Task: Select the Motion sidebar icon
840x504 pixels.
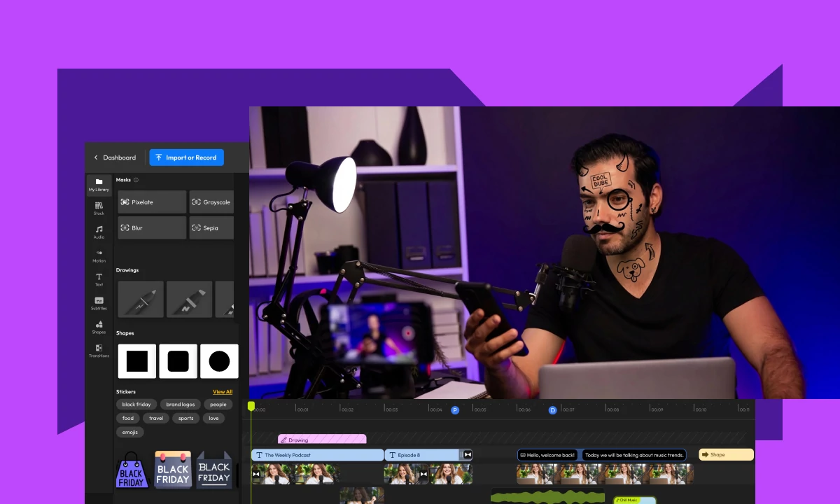Action: (x=99, y=256)
